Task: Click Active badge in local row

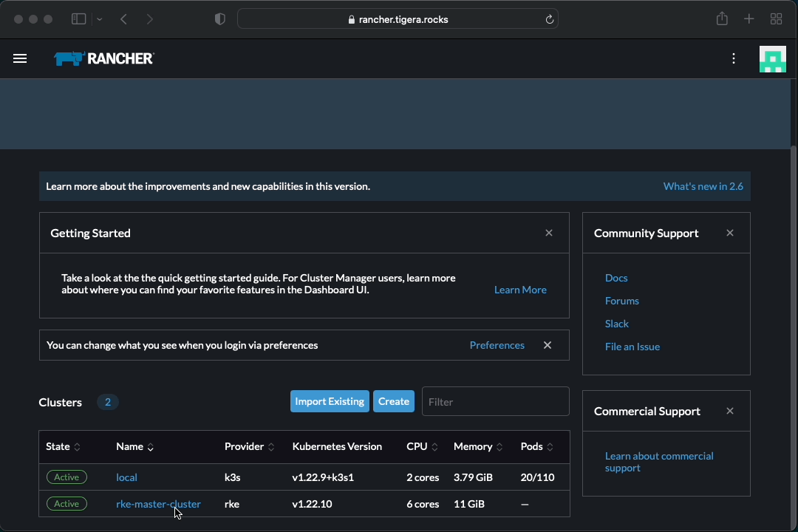Action: (66, 477)
